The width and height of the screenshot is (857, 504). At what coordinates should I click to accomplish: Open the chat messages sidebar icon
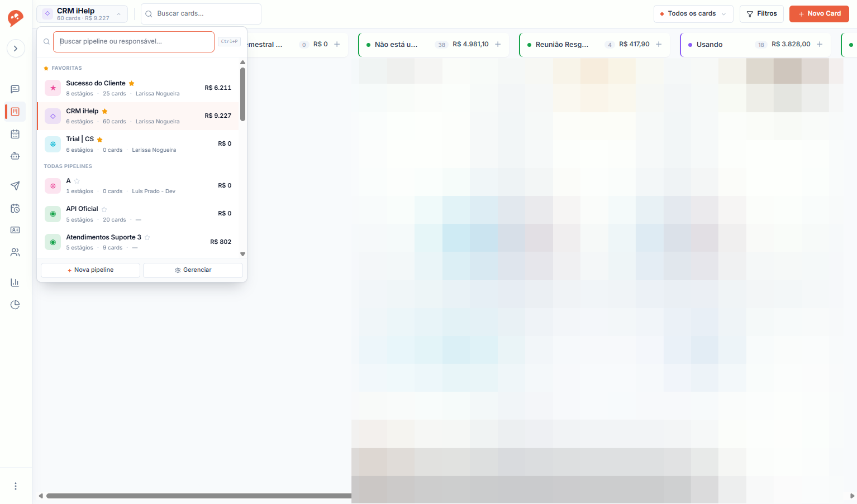(15, 89)
